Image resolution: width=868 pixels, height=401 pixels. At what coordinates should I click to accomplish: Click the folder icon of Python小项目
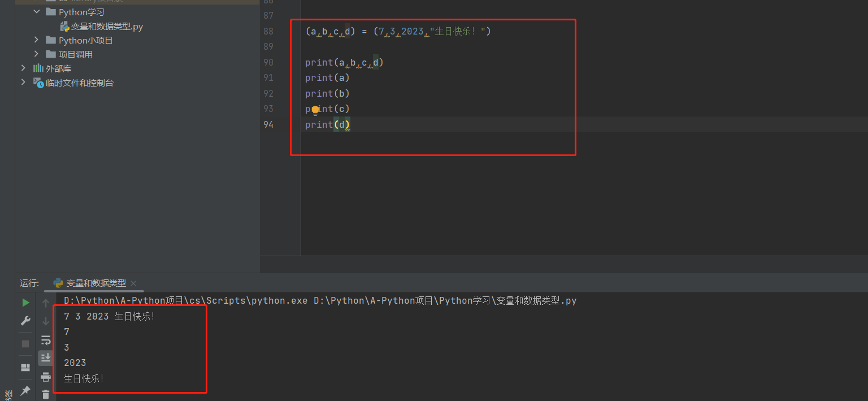click(x=50, y=40)
